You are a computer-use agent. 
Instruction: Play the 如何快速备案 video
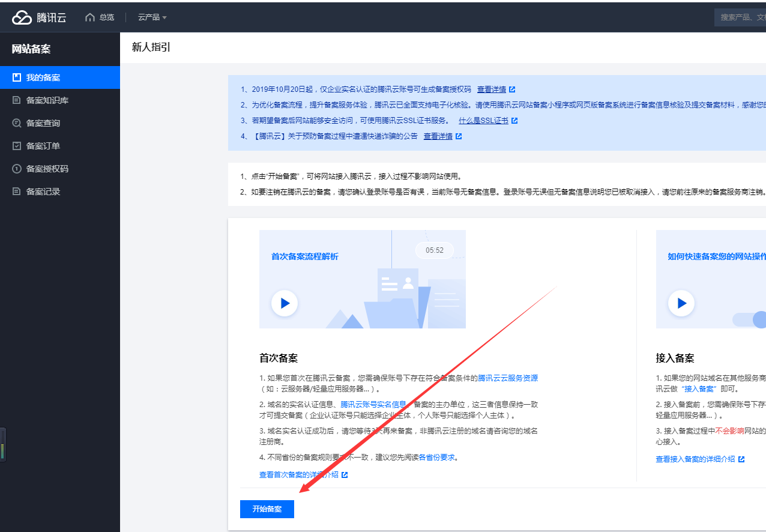pyautogui.click(x=681, y=303)
